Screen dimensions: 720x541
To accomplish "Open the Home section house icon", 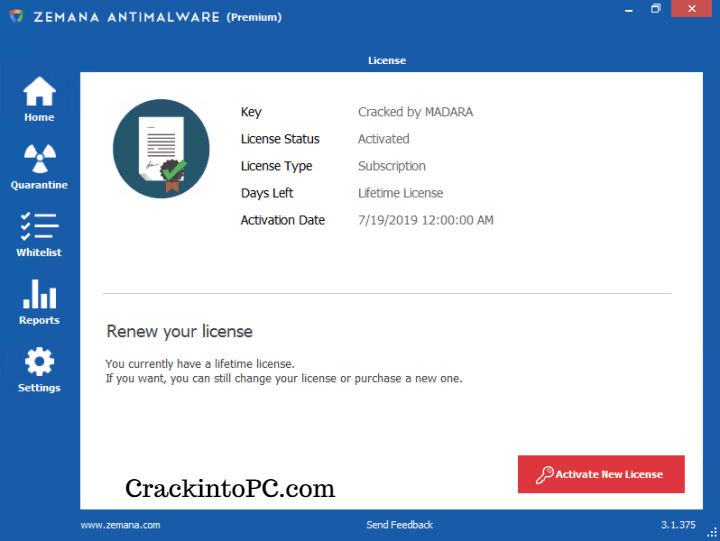I will point(39,91).
